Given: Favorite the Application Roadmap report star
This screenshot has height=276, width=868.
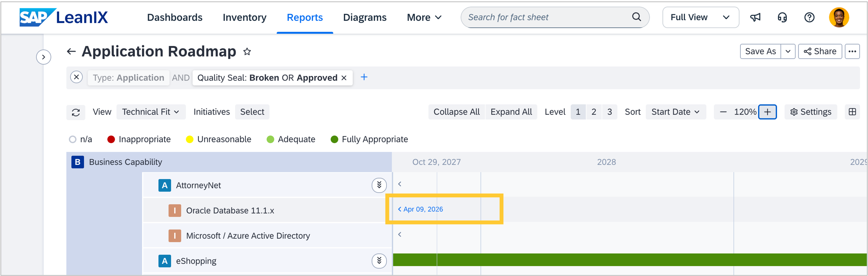Looking at the screenshot, I should click(x=247, y=51).
